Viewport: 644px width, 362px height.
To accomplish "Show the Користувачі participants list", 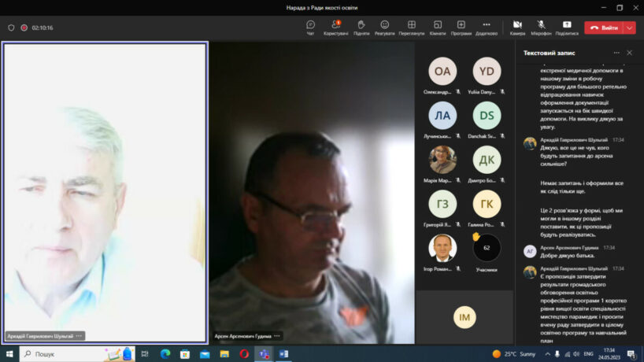I will [336, 27].
